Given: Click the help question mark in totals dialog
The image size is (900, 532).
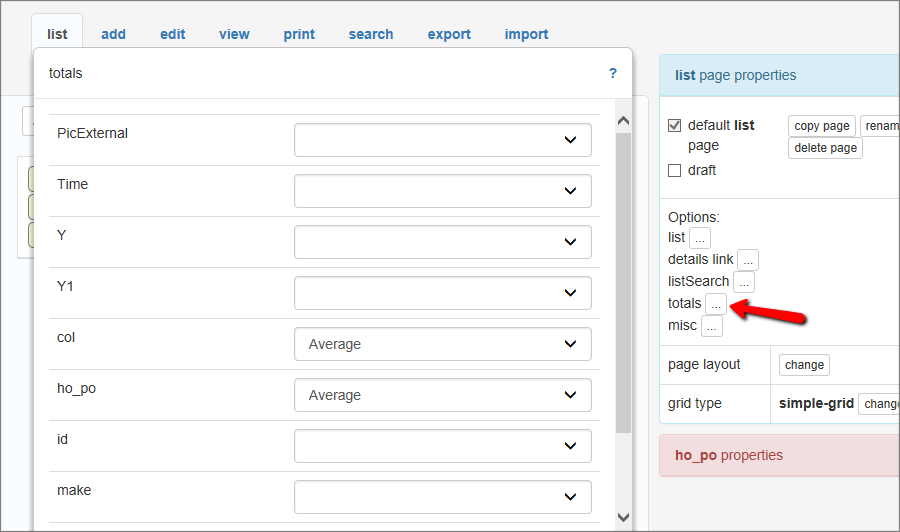Looking at the screenshot, I should 613,73.
